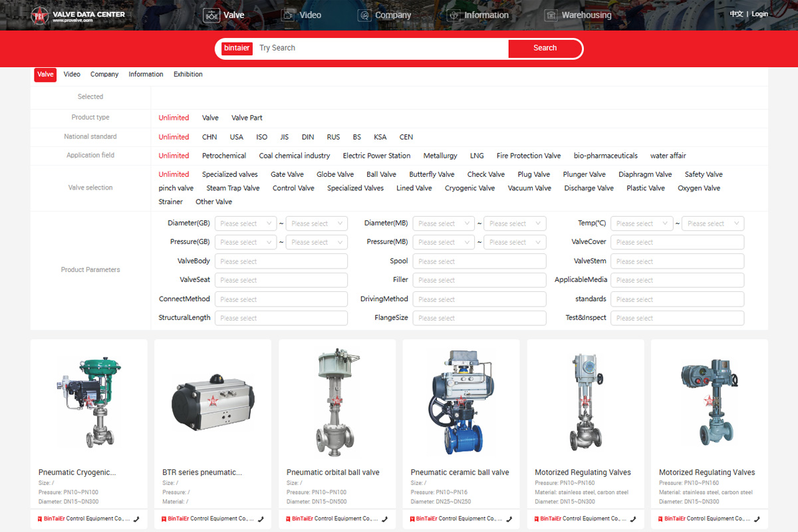Open the Video section in top navigation
This screenshot has height=532, width=798.
tap(301, 15)
